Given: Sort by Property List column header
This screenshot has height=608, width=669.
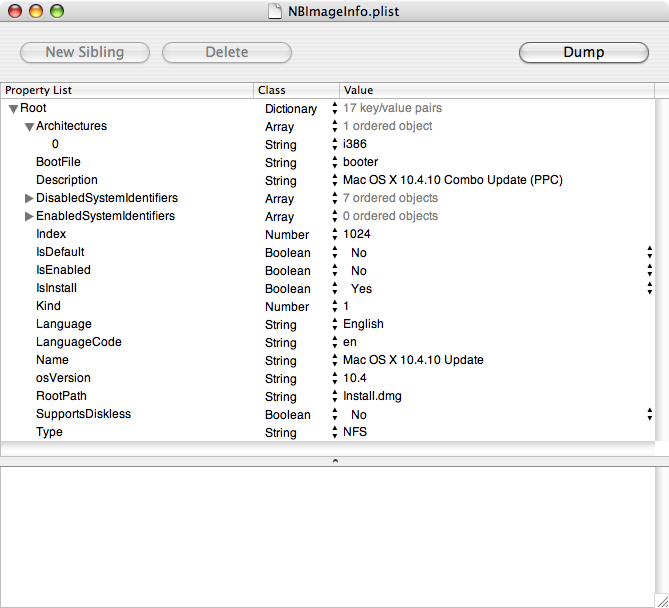Looking at the screenshot, I should click(x=127, y=90).
